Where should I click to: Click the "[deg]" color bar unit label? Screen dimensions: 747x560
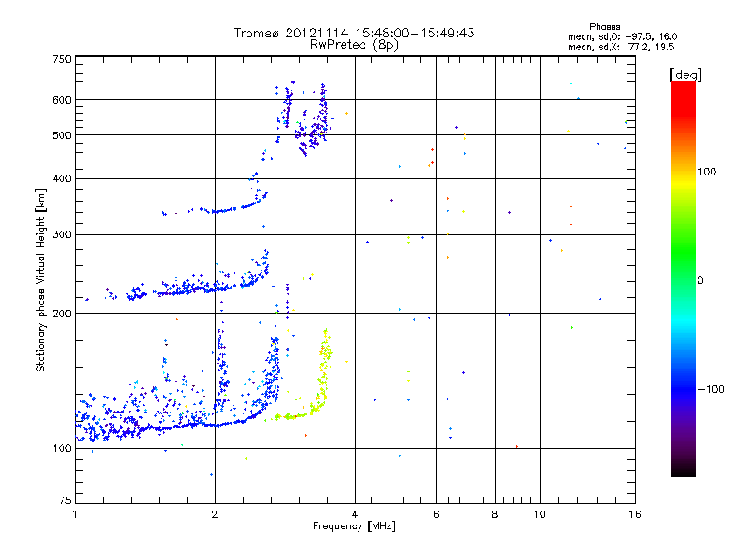coord(685,76)
